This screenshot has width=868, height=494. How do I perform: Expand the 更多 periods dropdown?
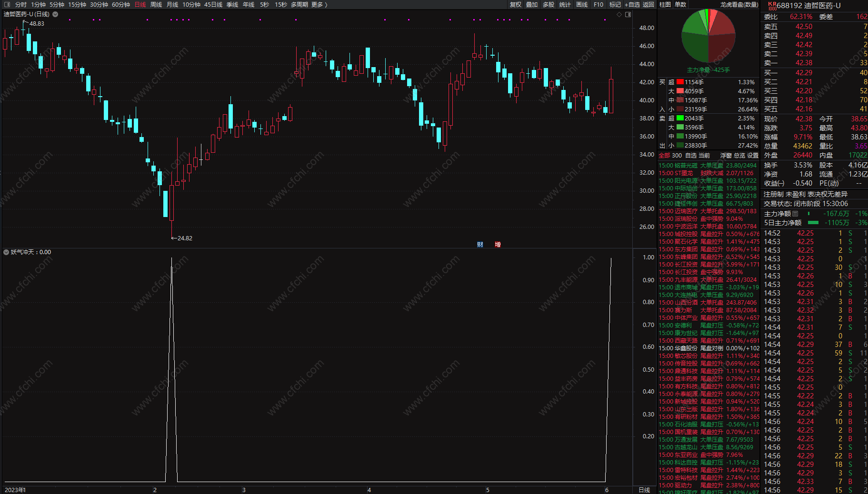coord(319,4)
